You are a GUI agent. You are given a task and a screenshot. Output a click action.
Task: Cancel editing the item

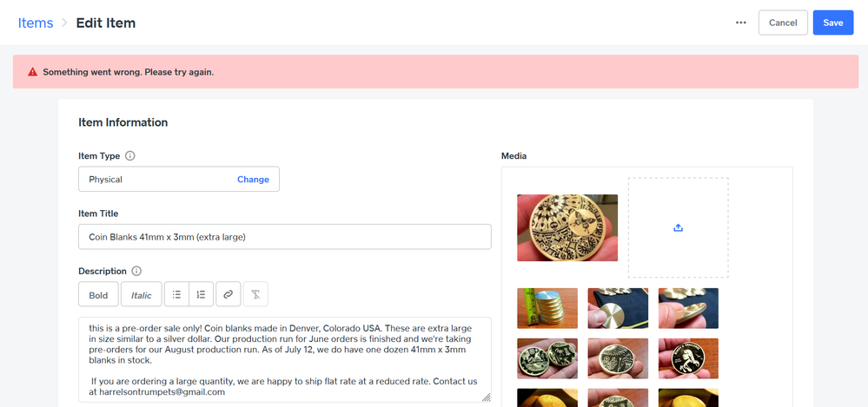pyautogui.click(x=783, y=23)
